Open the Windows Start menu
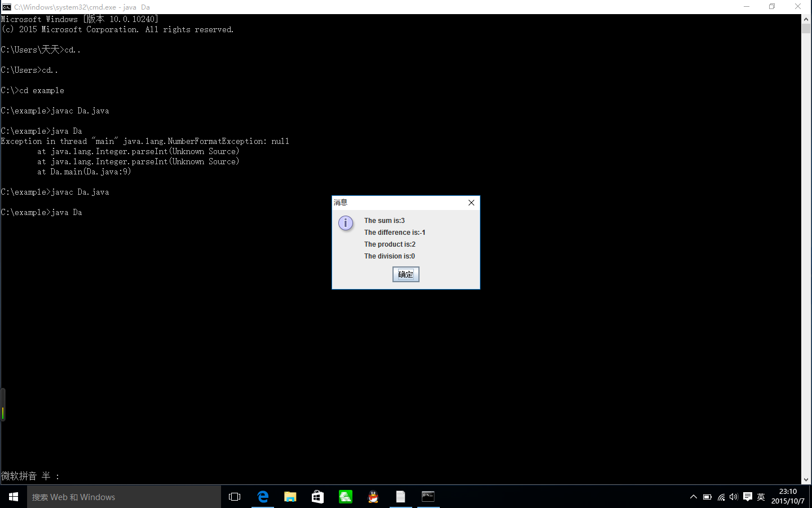Image resolution: width=812 pixels, height=508 pixels. tap(14, 497)
